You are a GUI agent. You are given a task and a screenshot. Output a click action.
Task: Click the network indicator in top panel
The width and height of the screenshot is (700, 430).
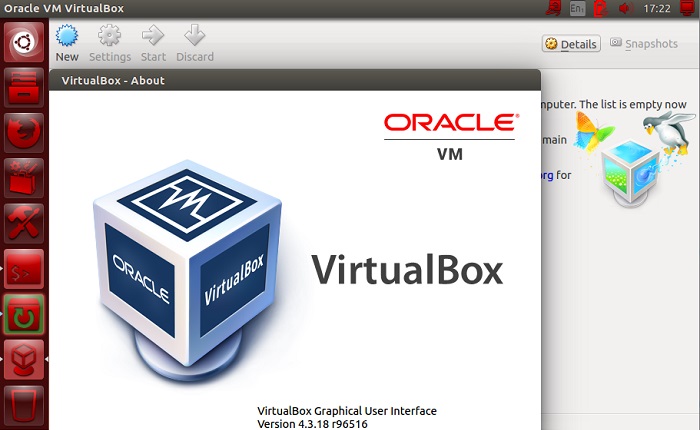click(554, 8)
